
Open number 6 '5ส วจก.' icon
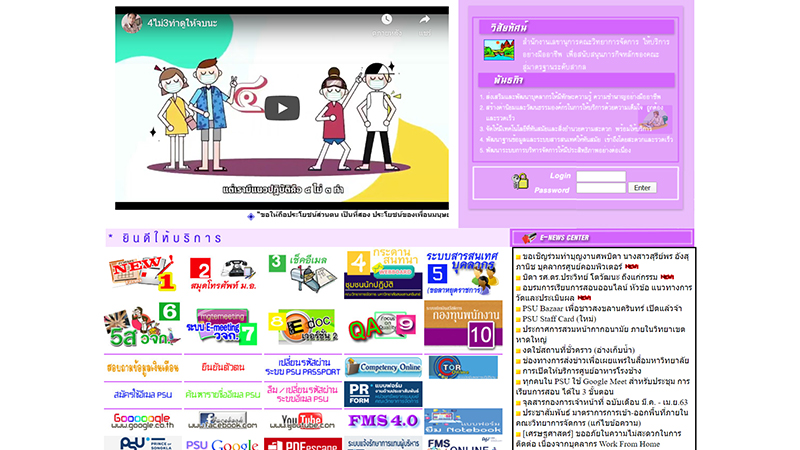point(143,324)
